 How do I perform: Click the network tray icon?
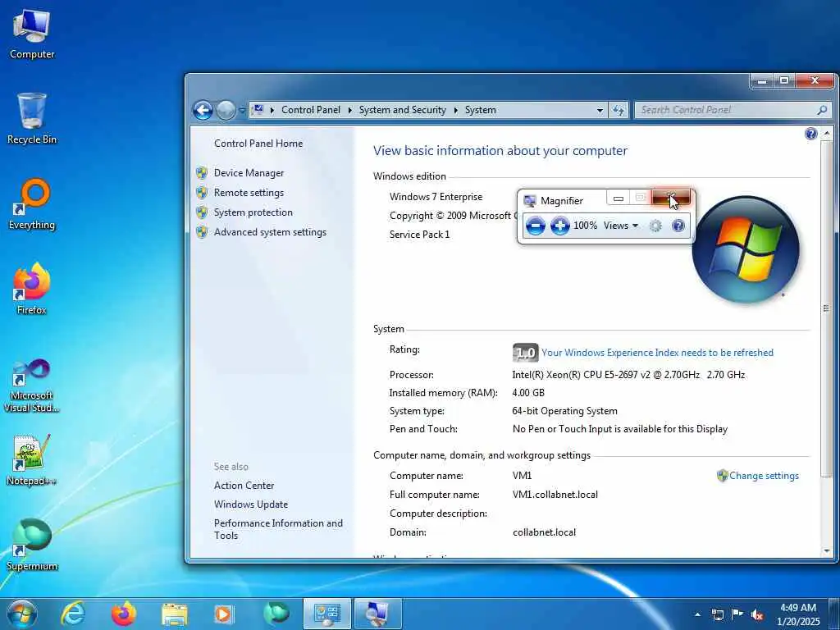(x=717, y=614)
